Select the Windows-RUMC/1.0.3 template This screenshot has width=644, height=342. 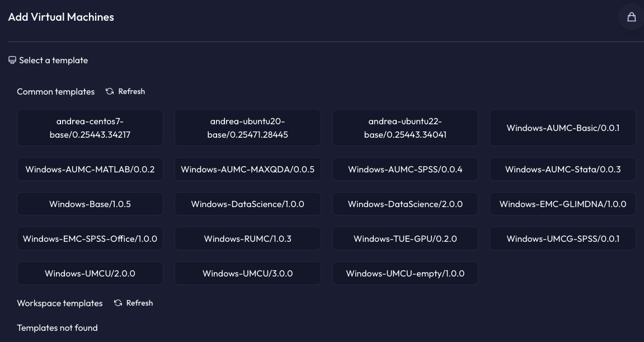(248, 238)
